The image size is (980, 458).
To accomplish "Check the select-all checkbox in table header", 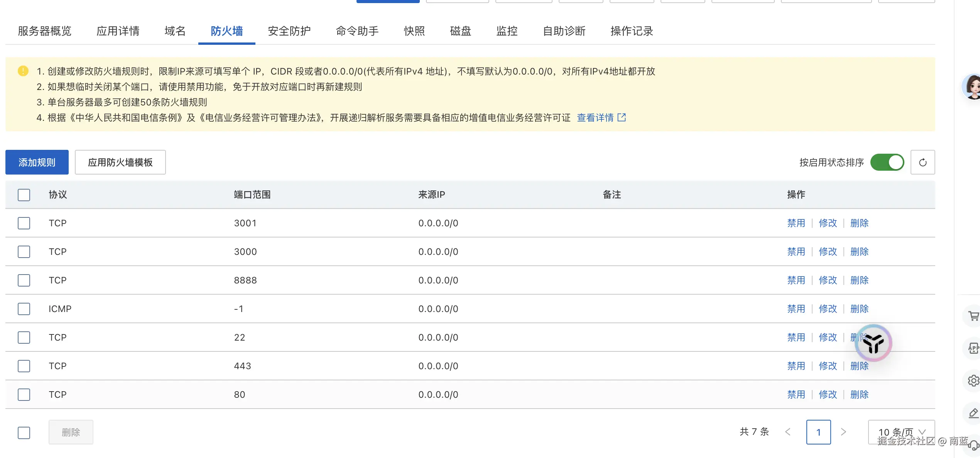I will [24, 195].
